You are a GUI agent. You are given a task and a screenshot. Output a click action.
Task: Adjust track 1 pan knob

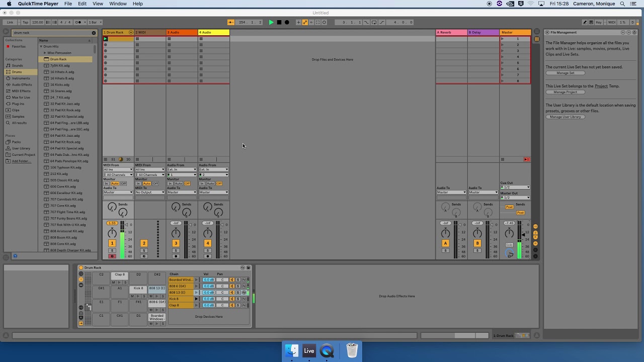point(112,233)
